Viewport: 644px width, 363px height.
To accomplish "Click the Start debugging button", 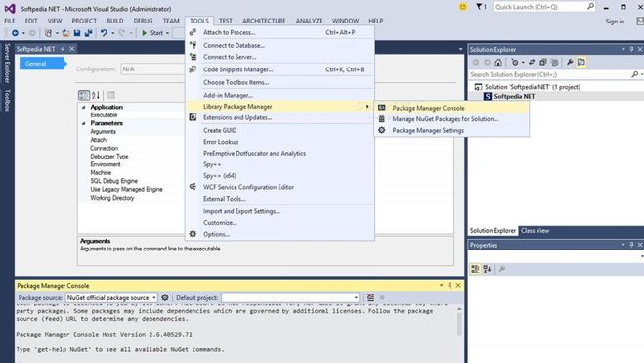I will 152,33.
